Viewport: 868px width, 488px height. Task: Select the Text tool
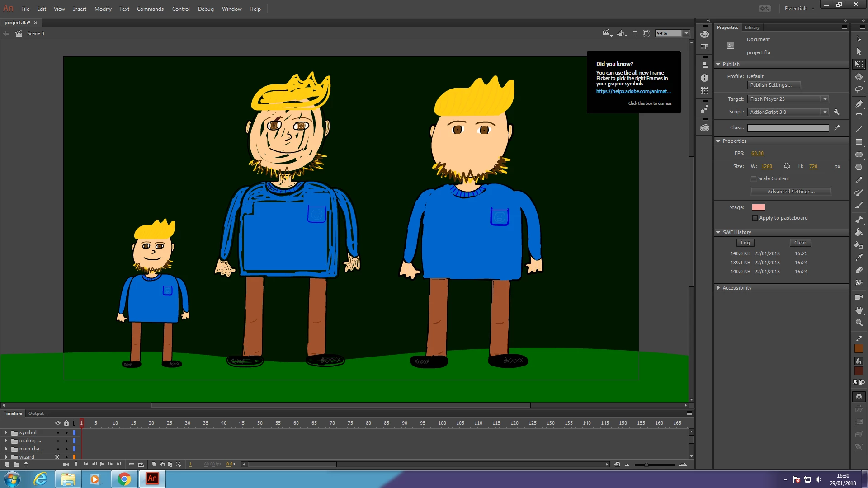[x=859, y=117]
